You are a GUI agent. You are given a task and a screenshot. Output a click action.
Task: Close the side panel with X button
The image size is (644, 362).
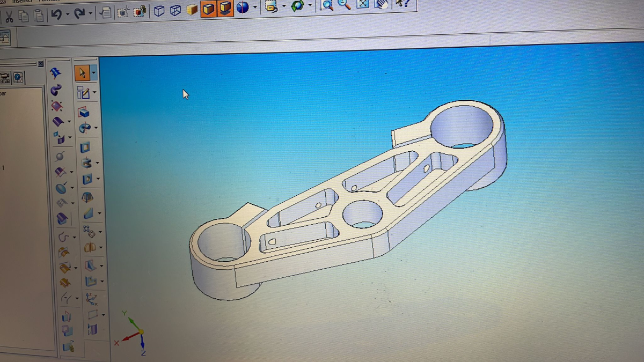pos(41,63)
